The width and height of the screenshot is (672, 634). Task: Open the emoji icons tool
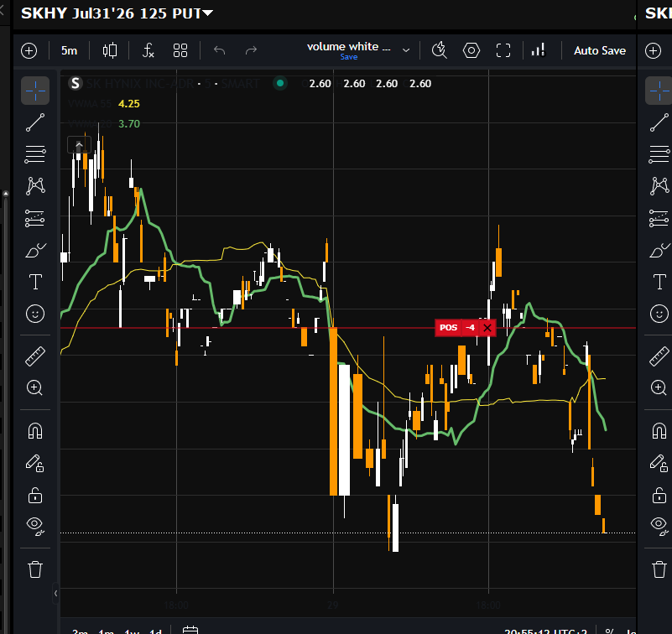click(x=35, y=314)
